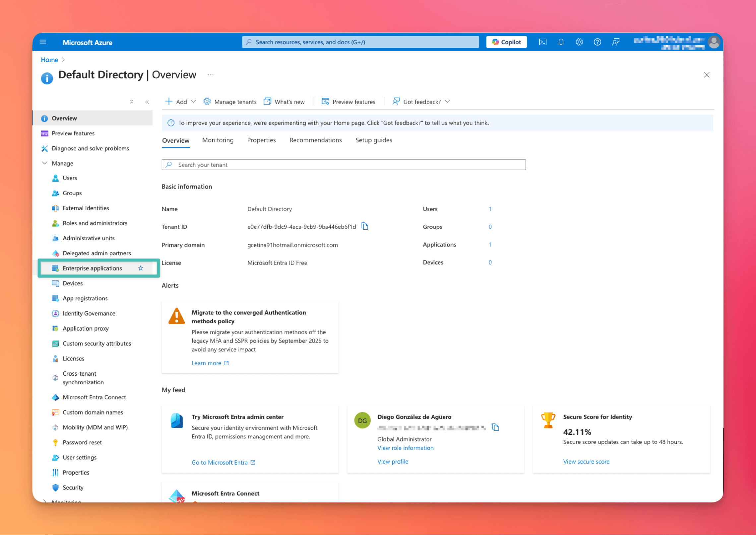Click Preview features in the toolbar
Image resolution: width=756 pixels, height=535 pixels.
click(x=348, y=102)
